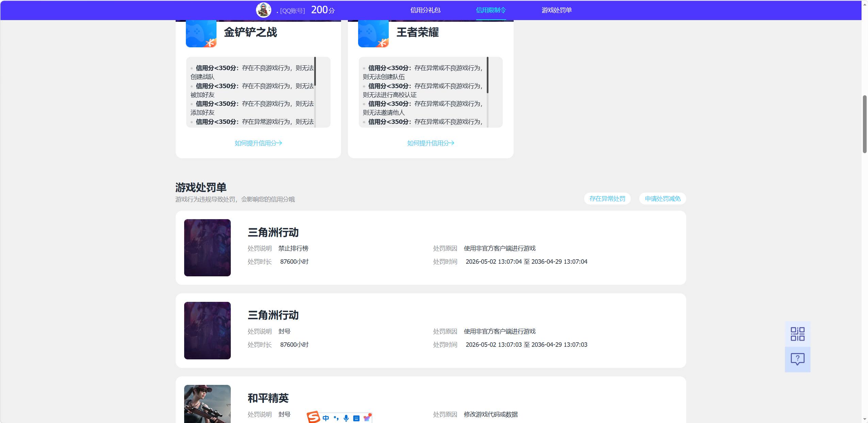Click the 则无法进行高校认证 restriction line

point(389,95)
